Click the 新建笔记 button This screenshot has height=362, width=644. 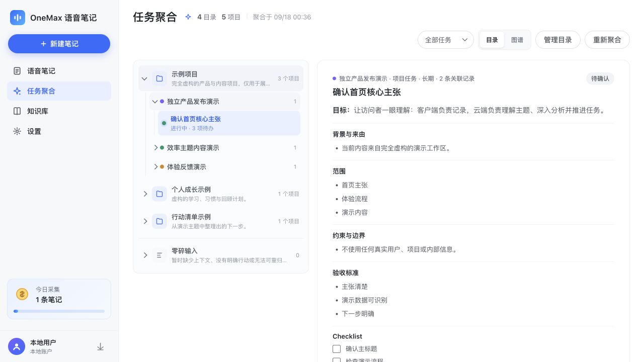[x=59, y=44]
